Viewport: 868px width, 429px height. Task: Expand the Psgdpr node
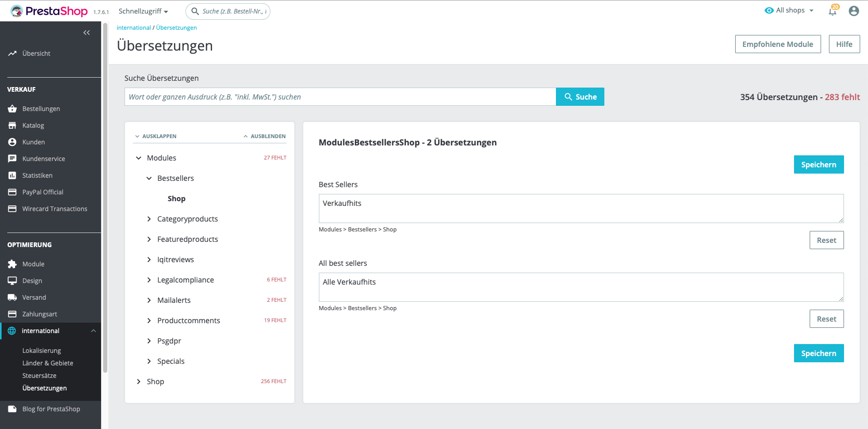pyautogui.click(x=149, y=341)
